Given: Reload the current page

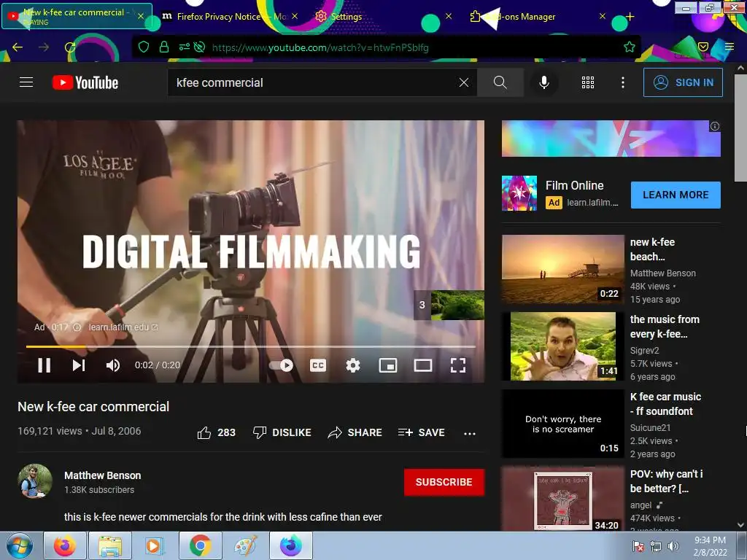Looking at the screenshot, I should [70, 47].
